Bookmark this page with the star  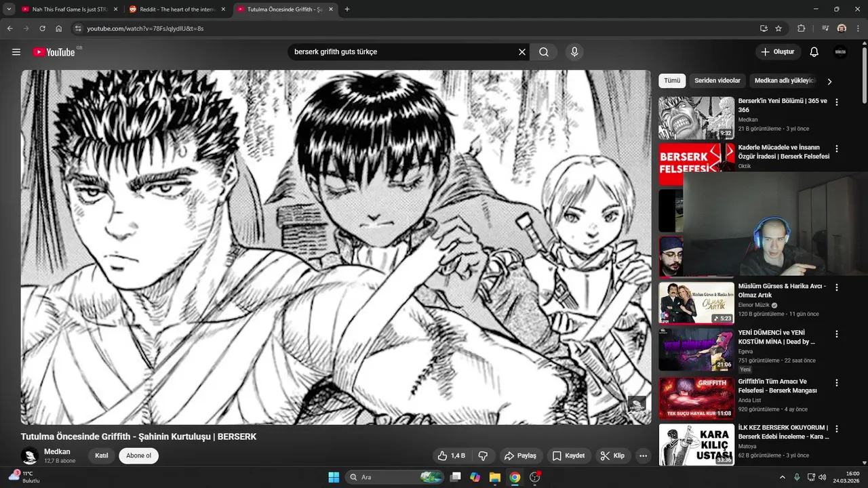pos(778,28)
